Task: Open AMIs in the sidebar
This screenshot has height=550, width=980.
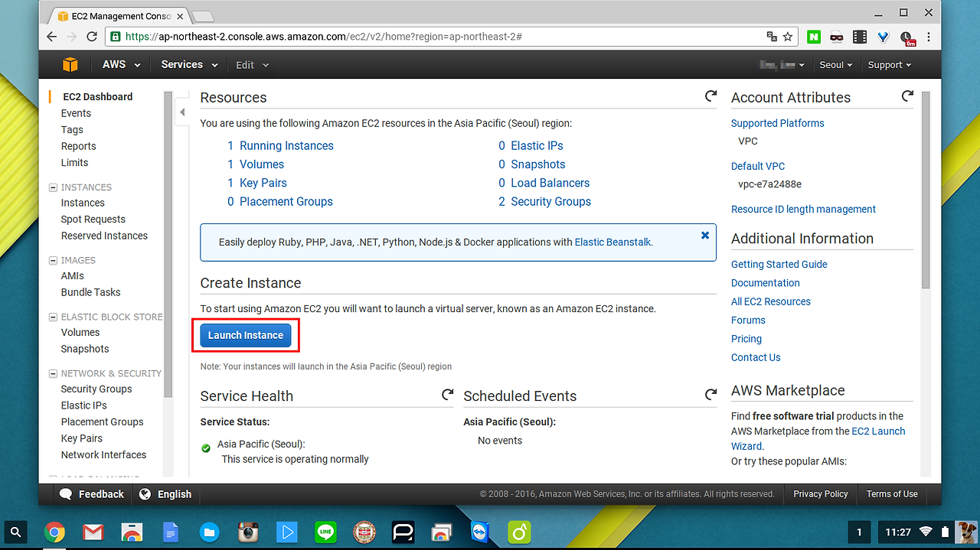Action: [x=73, y=276]
